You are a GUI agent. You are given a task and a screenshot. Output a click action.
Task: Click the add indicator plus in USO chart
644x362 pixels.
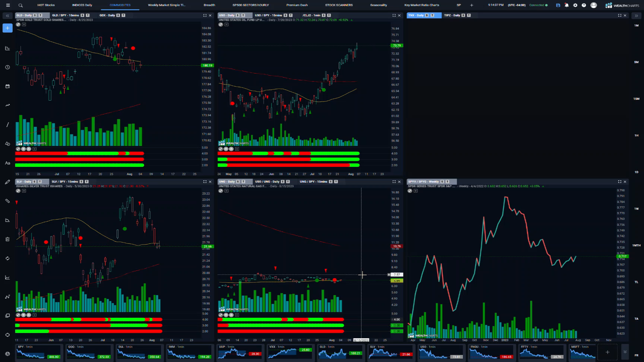(x=226, y=24)
